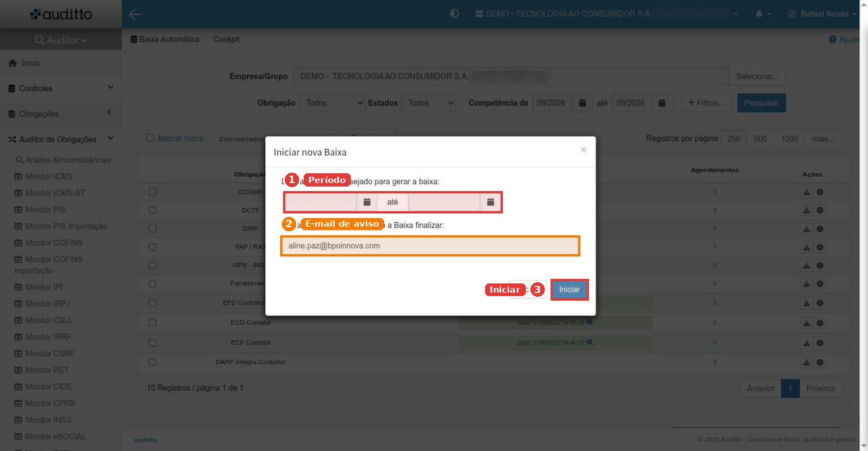This screenshot has width=868, height=451.
Task: Open the calendar for the modal end date
Action: tap(490, 202)
